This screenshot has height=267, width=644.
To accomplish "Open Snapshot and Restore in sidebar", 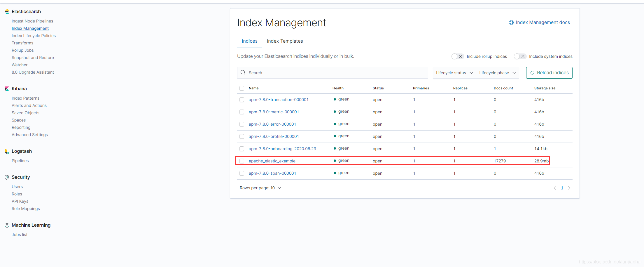I will (33, 58).
